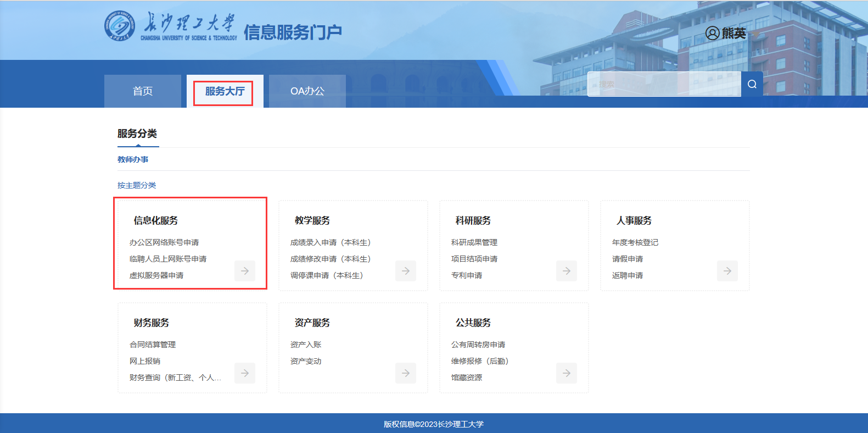Open 人事服务 card arrow icon
The height and width of the screenshot is (433, 868).
coord(727,271)
